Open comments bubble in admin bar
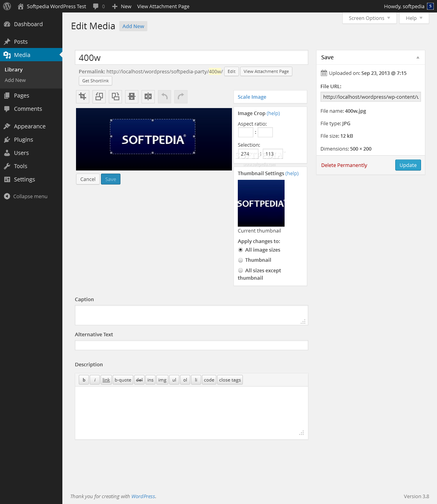 pos(99,6)
